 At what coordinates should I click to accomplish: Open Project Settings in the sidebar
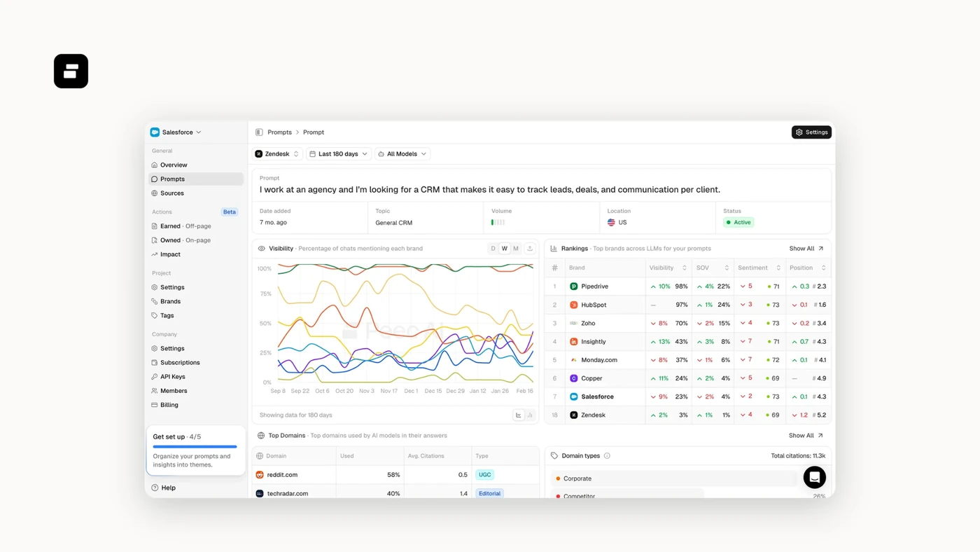196,287
